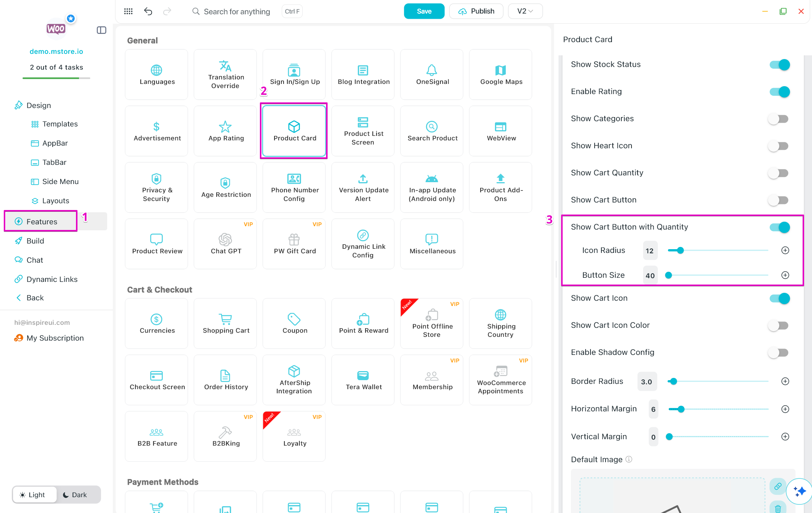Image resolution: width=812 pixels, height=513 pixels.
Task: Toggle the sidebar collapse icon
Action: tap(102, 30)
